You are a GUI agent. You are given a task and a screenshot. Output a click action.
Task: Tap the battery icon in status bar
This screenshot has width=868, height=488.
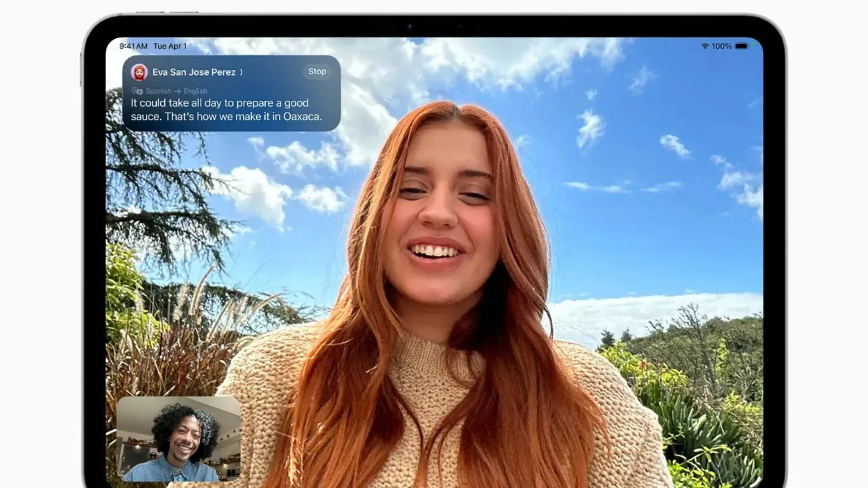click(742, 46)
